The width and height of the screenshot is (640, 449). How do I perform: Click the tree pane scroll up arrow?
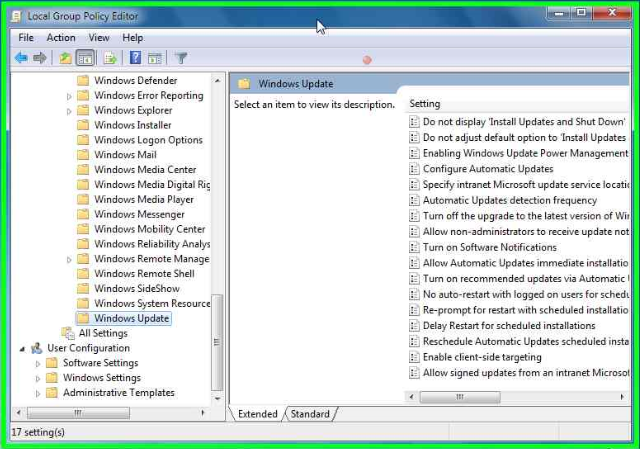click(218, 81)
